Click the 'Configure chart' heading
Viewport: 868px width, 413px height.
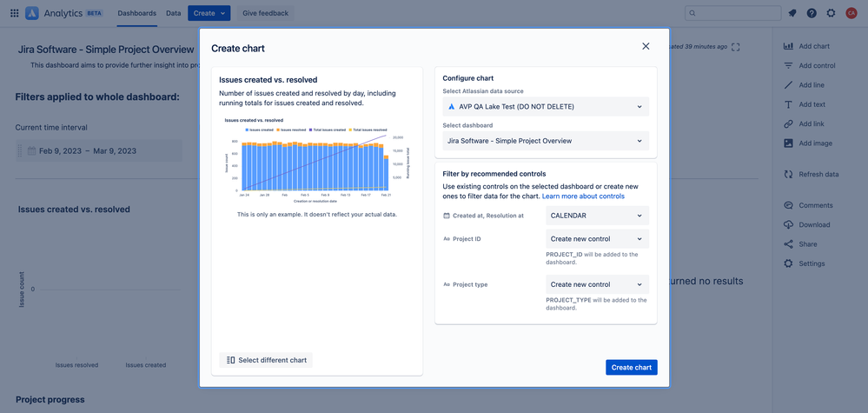[x=468, y=78]
